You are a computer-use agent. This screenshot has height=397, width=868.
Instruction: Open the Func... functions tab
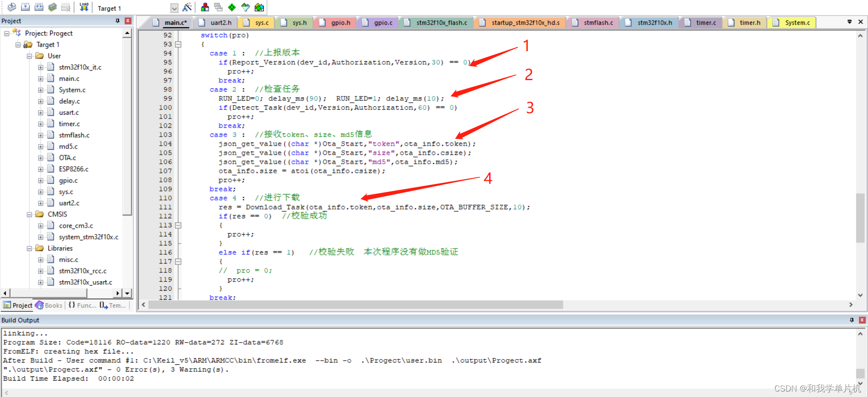(82, 306)
